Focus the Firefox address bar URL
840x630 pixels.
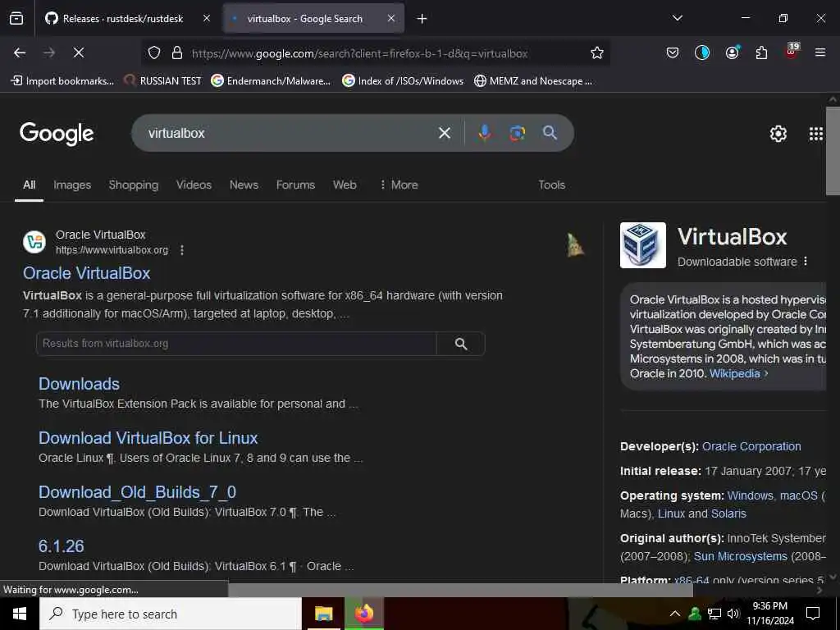(359, 53)
